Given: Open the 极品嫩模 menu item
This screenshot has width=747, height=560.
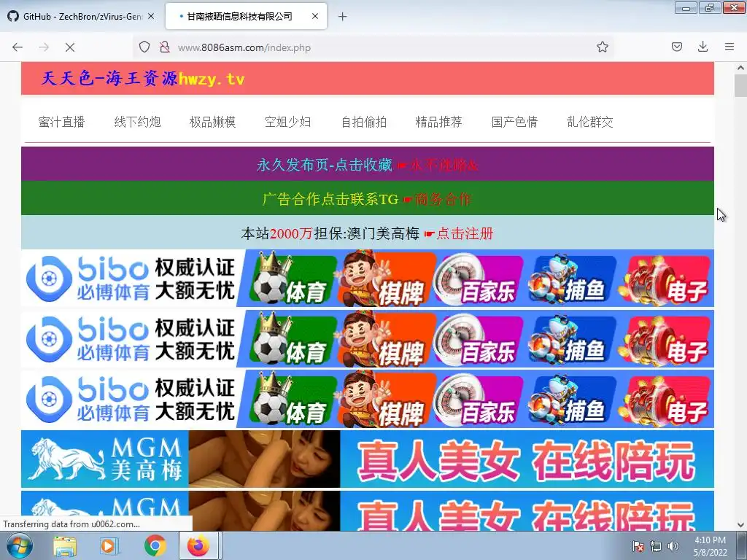Looking at the screenshot, I should point(212,122).
